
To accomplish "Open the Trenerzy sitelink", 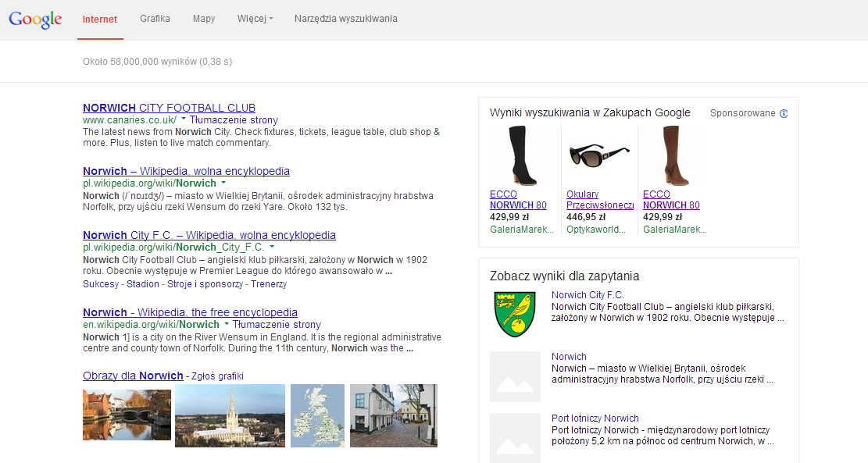I will (269, 283).
